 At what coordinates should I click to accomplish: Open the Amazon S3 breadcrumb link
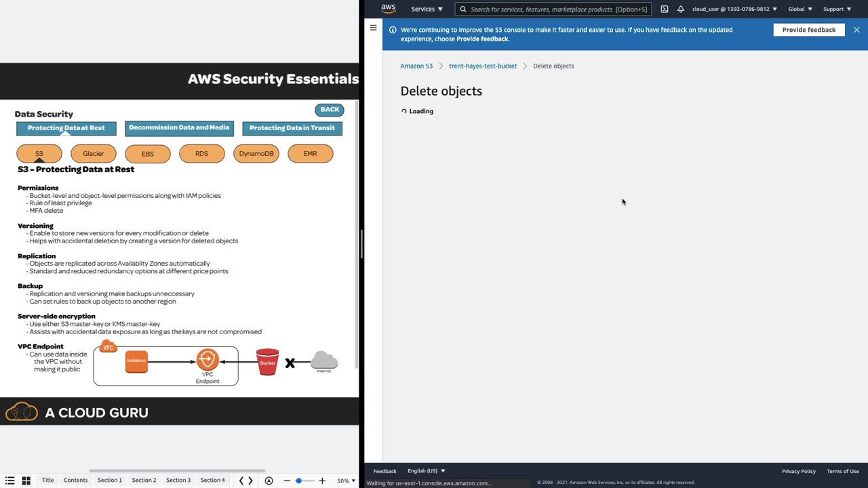point(416,66)
